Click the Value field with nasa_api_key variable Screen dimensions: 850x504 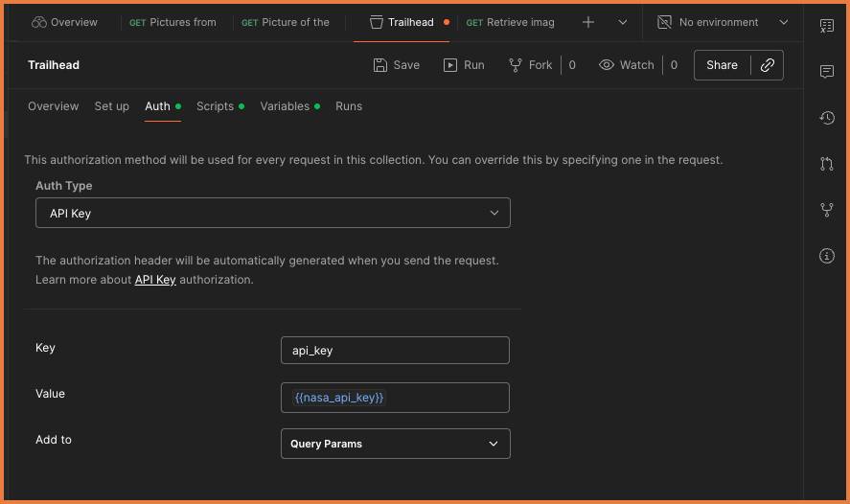click(x=395, y=398)
